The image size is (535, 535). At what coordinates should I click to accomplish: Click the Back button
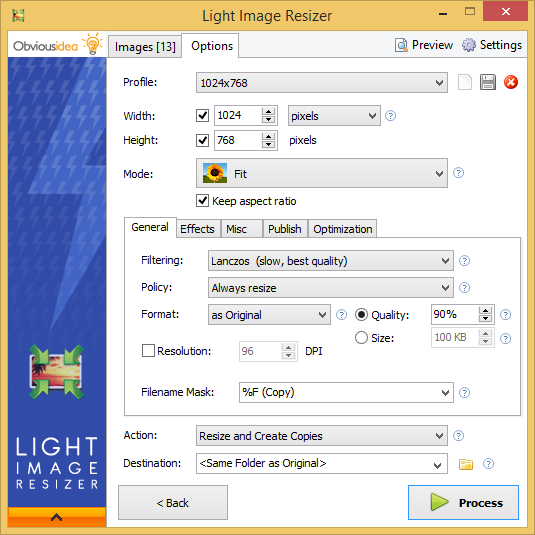tap(173, 503)
